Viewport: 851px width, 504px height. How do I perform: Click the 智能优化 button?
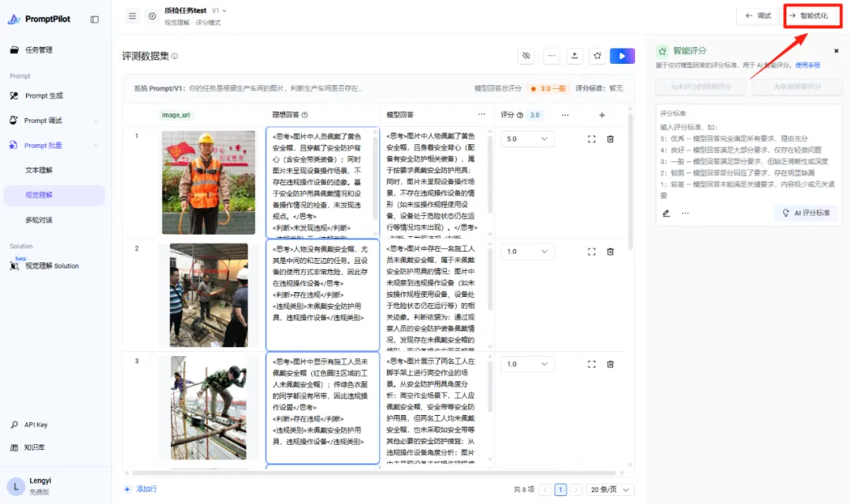(812, 16)
